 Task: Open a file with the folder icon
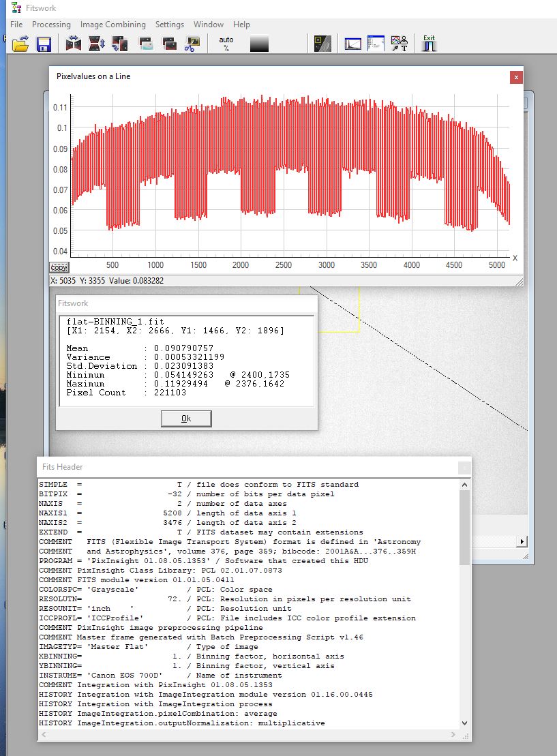click(x=20, y=44)
